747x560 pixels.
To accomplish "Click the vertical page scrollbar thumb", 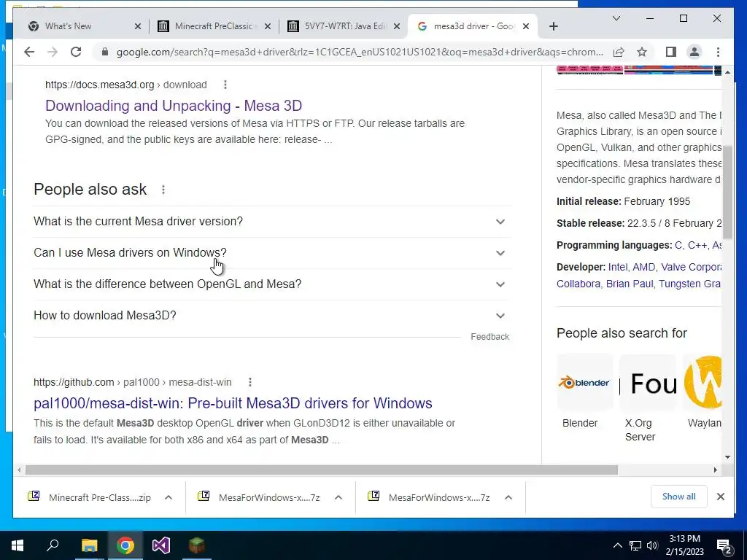I will click(727, 192).
